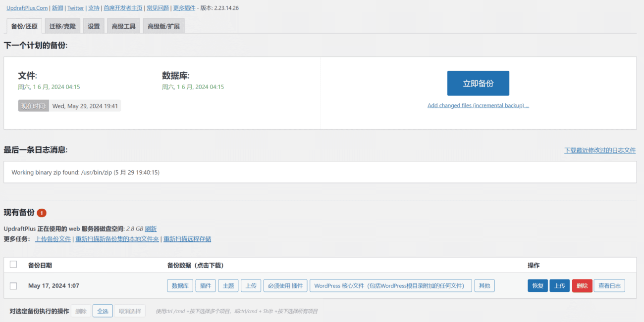Tick the May 17, 2024 backup checkbox
This screenshot has width=644, height=322.
(13, 286)
